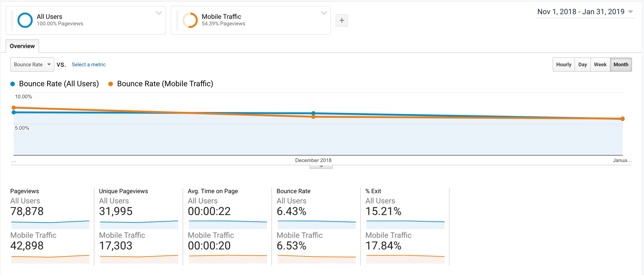Add a new segment with plus button
Screen dimensions: 644x275
[x=342, y=20]
